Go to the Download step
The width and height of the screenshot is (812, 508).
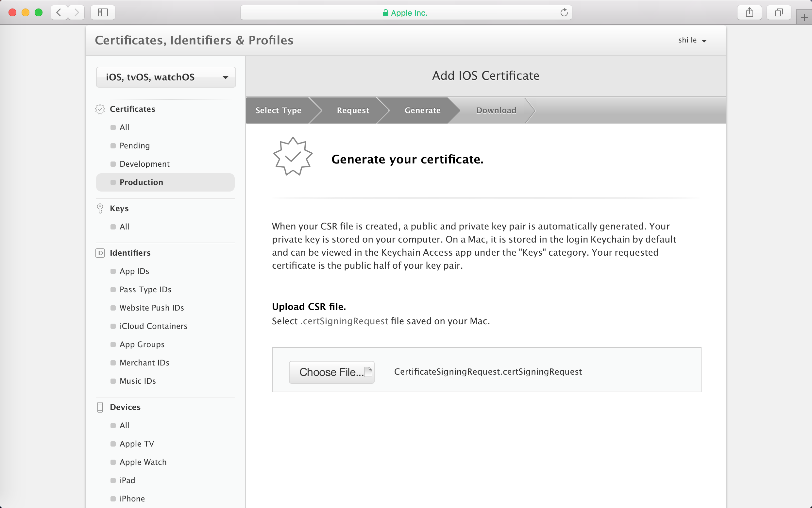coord(496,110)
